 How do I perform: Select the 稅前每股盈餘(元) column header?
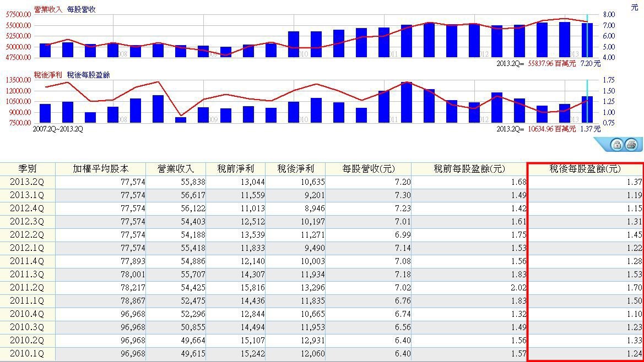pyautogui.click(x=469, y=168)
